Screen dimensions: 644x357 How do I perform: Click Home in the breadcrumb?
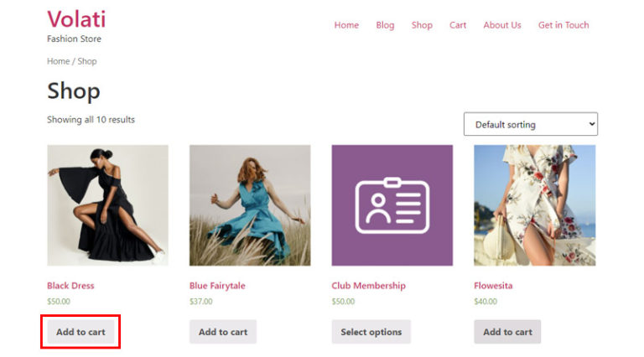(x=58, y=61)
